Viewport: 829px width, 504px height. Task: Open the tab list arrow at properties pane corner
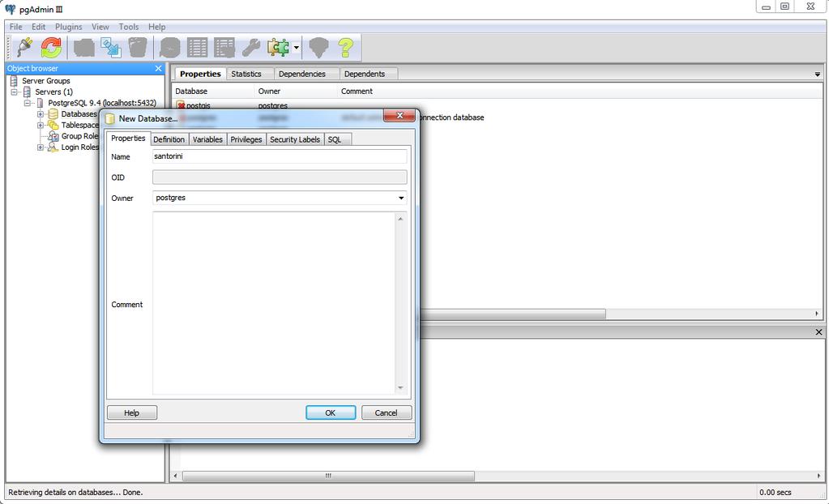(818, 75)
